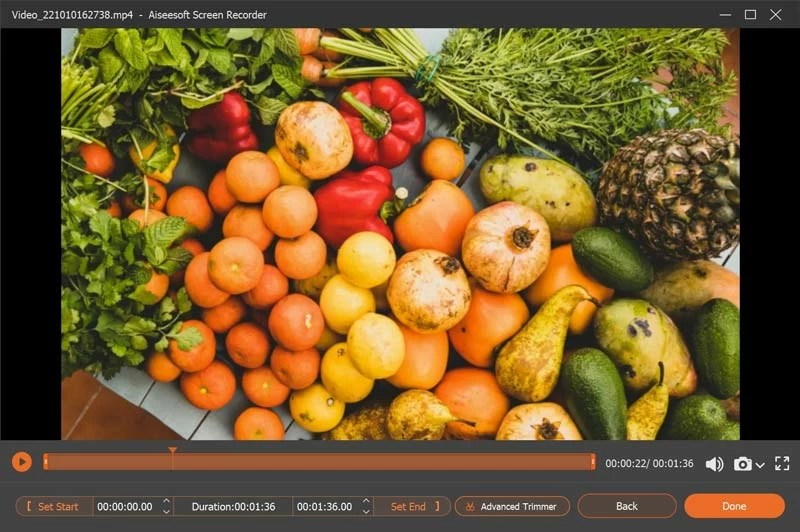
Task: Mute the video with the speaker icon
Action: point(714,464)
